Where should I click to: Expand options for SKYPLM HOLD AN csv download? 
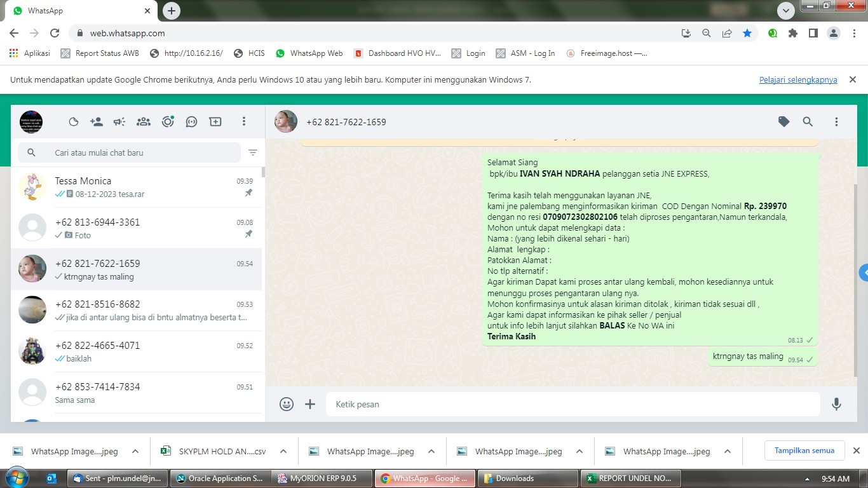283,452
